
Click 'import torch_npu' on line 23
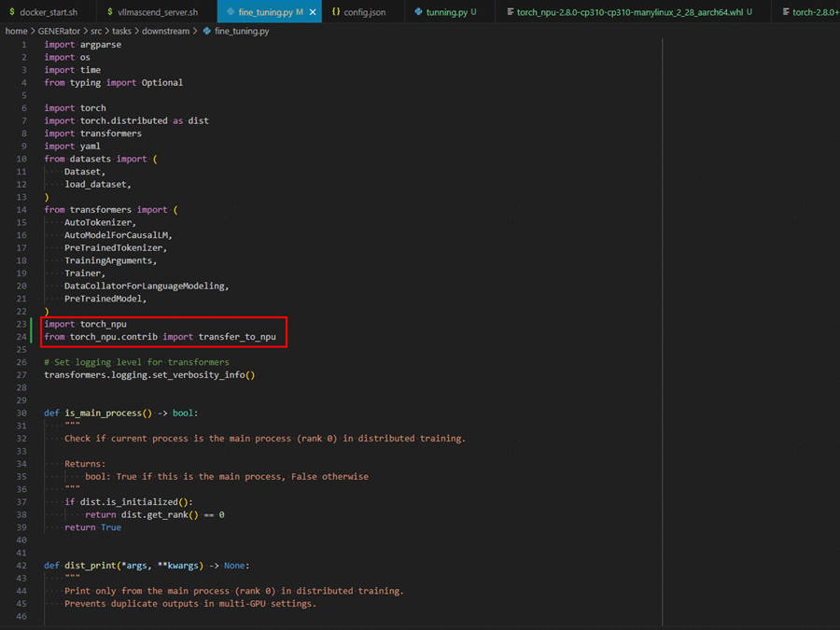85,324
